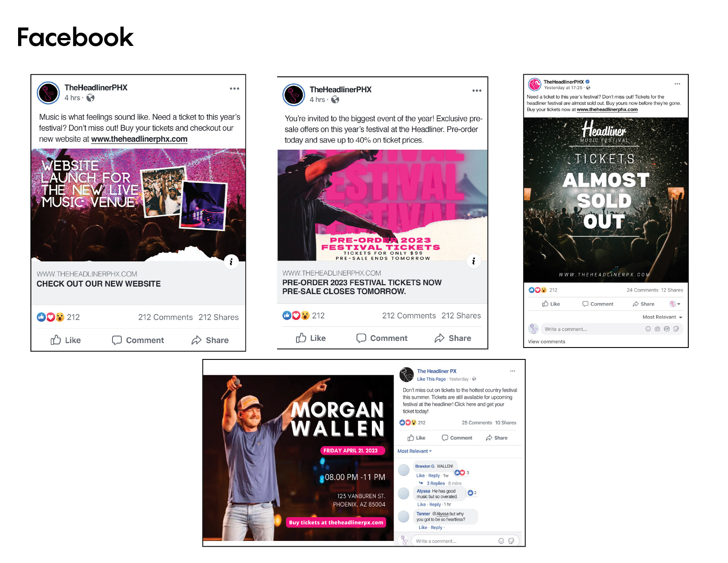
Task: Like Brandon G.'s WALLEN comment
Action: coord(420,476)
